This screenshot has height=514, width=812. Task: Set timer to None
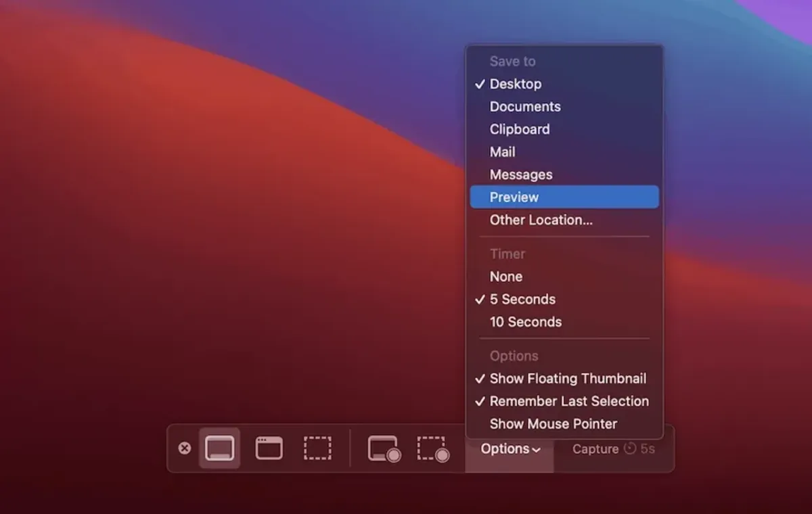pos(505,277)
